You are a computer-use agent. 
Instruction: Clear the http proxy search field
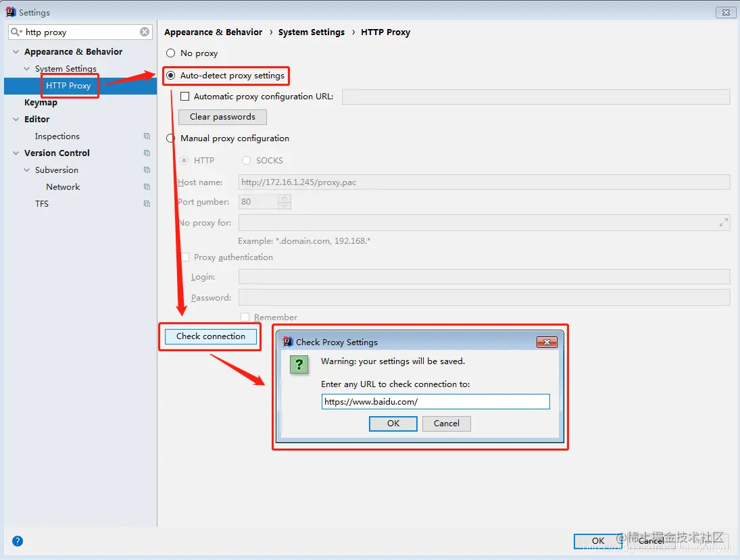tap(145, 32)
